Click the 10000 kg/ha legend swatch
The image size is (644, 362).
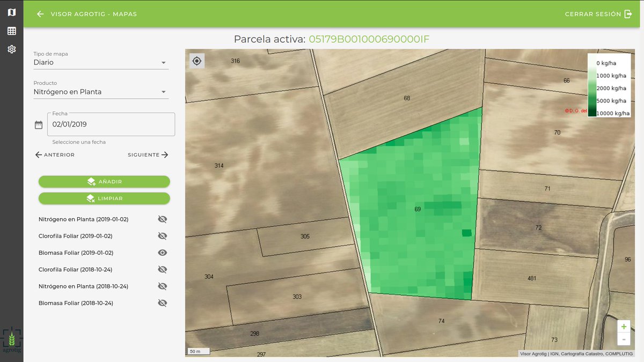[x=591, y=113]
